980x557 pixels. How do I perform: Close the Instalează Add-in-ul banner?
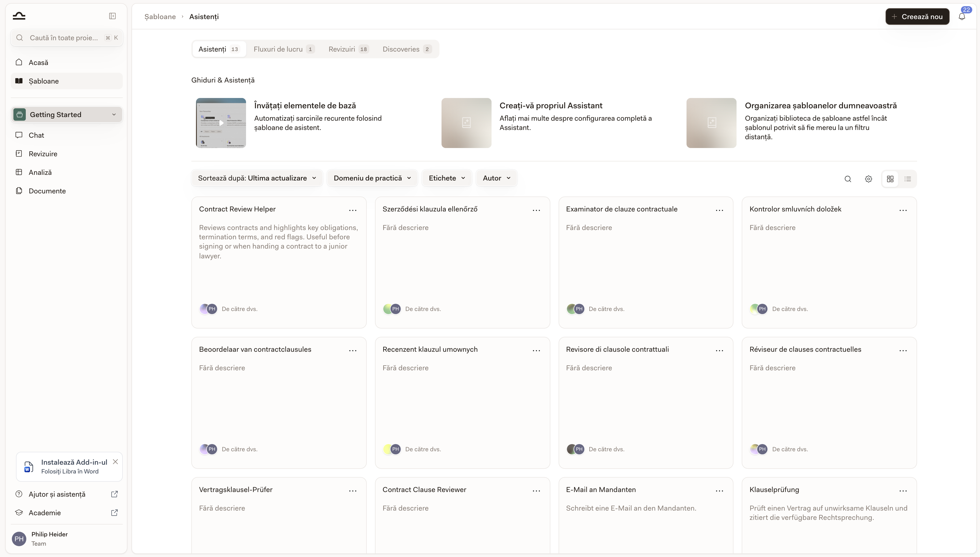[x=115, y=462]
